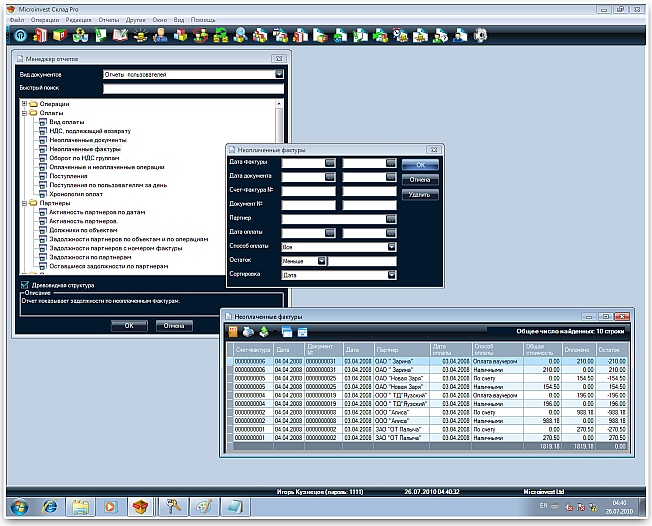Open second Дата документа date picker button
The height and width of the screenshot is (526, 652).
tap(391, 177)
